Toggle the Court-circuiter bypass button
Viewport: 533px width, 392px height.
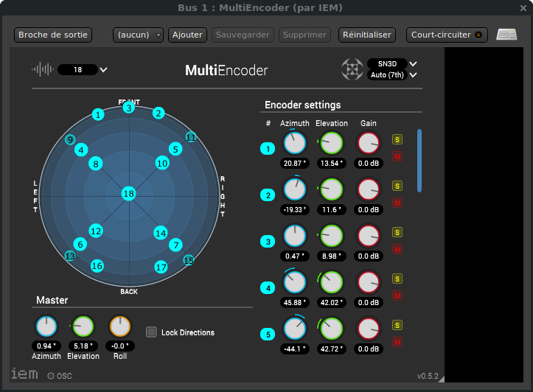447,35
